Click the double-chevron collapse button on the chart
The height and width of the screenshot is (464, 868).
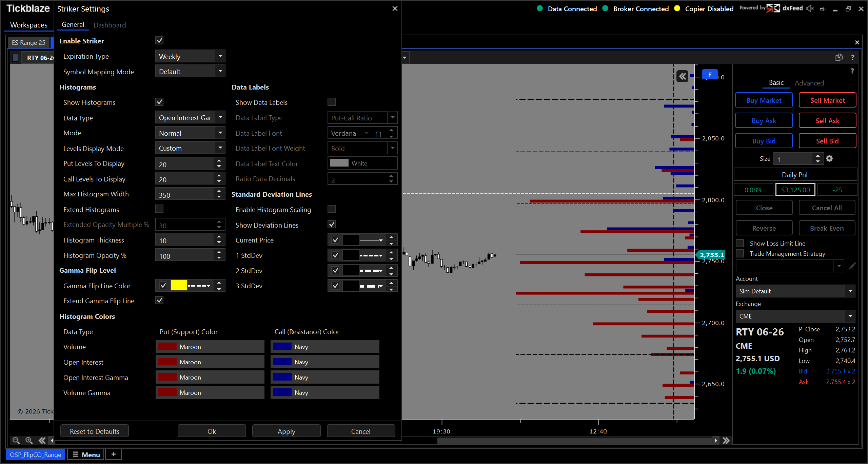(x=682, y=76)
